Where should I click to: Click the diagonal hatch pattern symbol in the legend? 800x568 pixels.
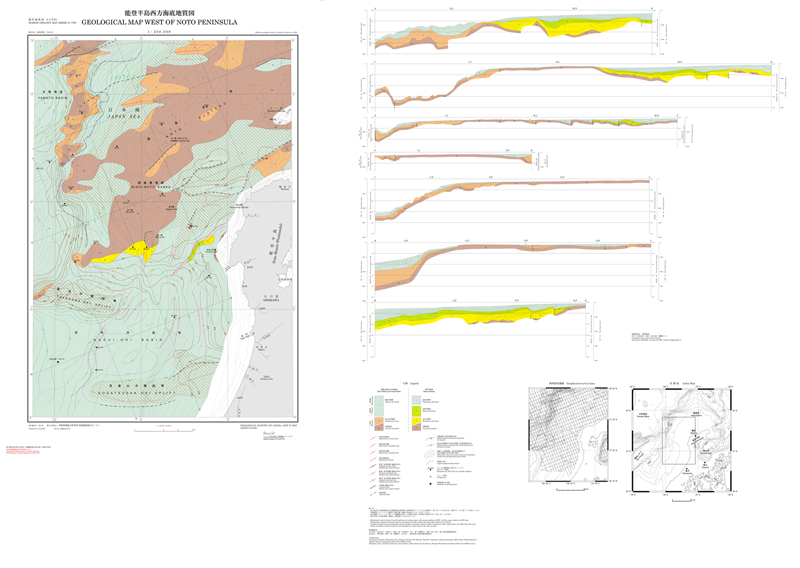point(431,452)
